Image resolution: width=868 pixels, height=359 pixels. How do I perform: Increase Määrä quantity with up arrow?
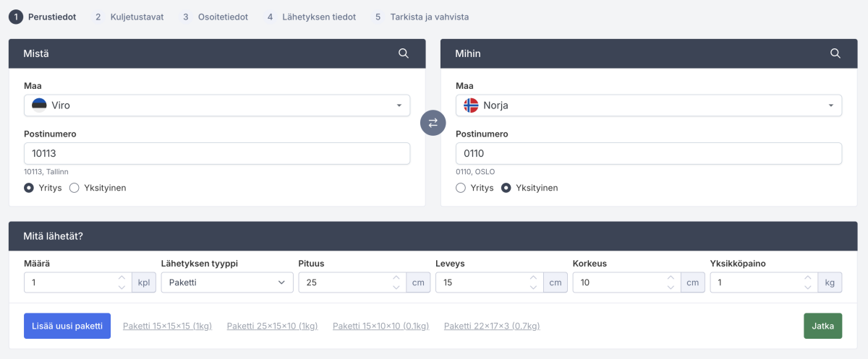pyautogui.click(x=122, y=278)
